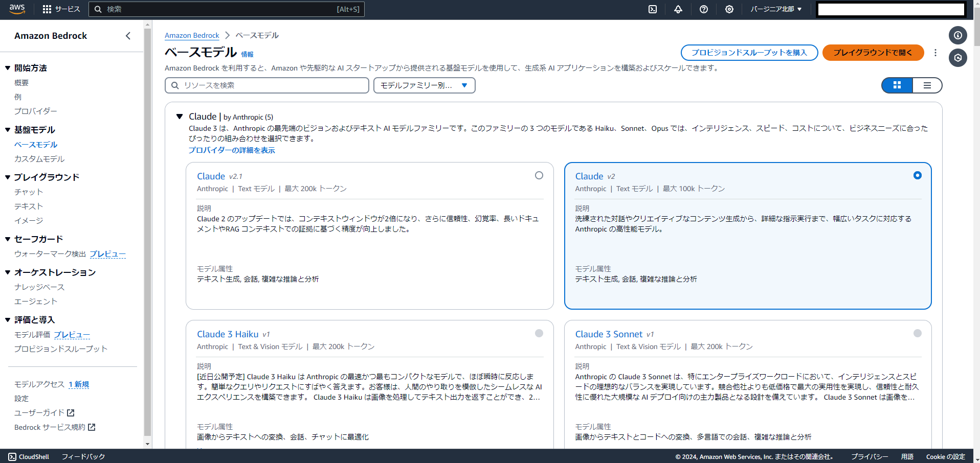Click the sidebar vertical scrollbar
This screenshot has width=980, height=463.
click(x=147, y=233)
